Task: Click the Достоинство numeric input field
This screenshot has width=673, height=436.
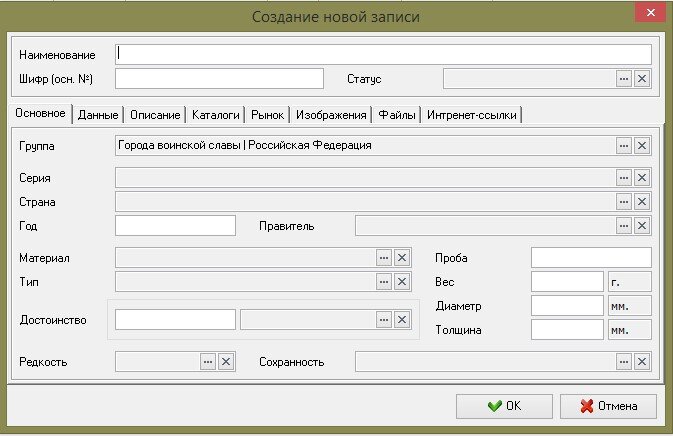Action: [176, 320]
